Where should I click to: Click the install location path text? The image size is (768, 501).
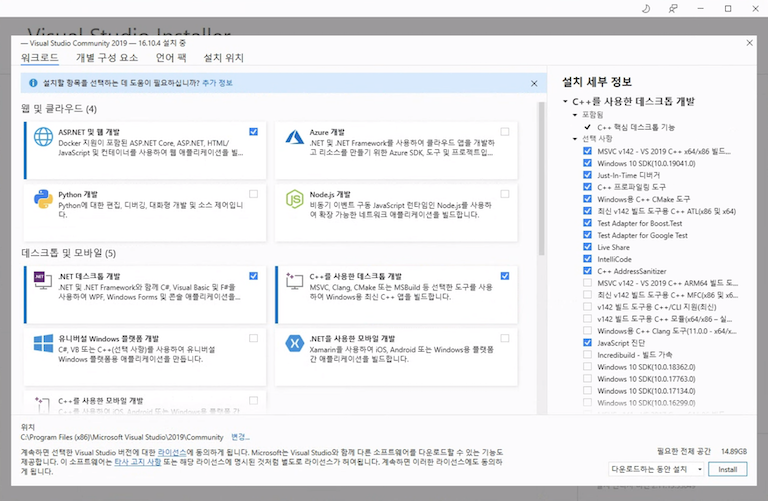pos(122,437)
